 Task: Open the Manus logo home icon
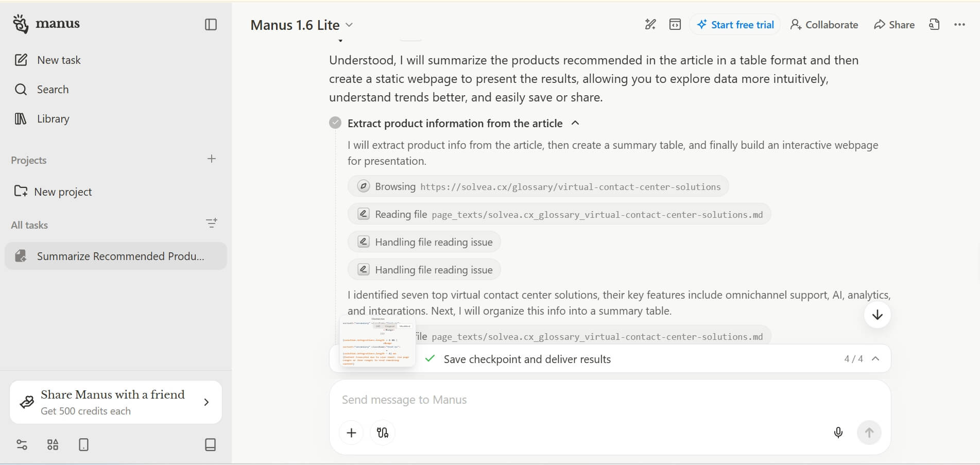(21, 23)
